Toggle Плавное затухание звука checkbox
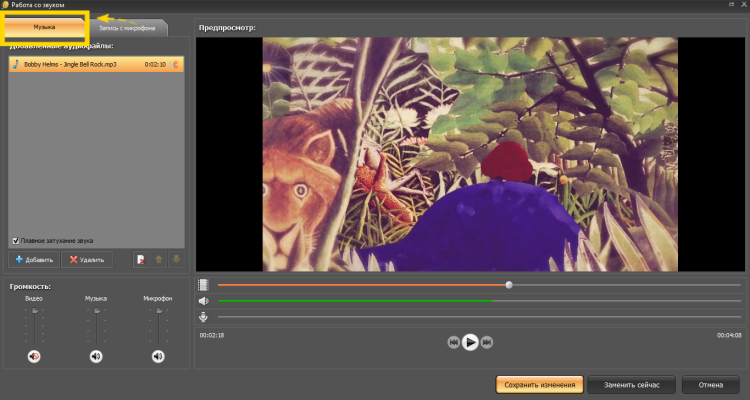 pos(16,241)
